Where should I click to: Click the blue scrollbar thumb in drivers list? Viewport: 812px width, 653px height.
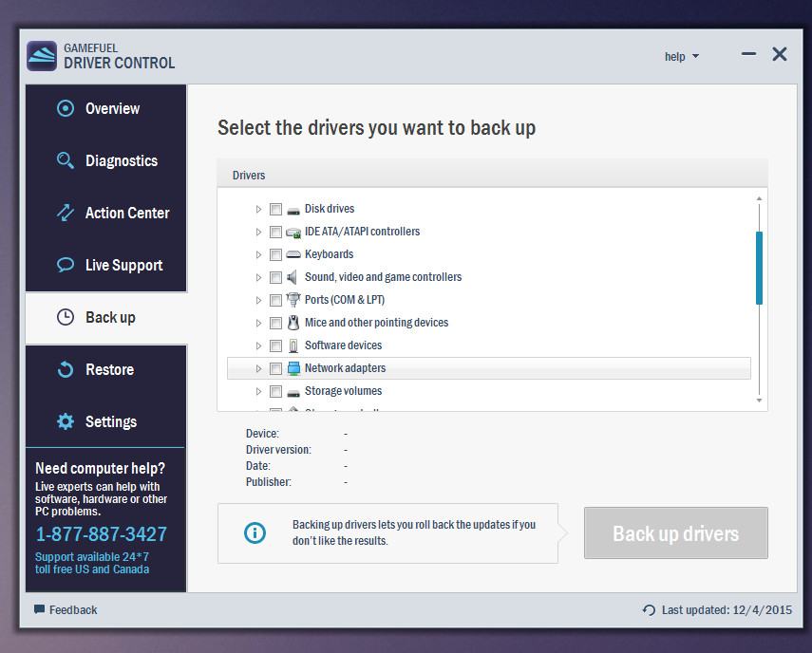point(759,268)
